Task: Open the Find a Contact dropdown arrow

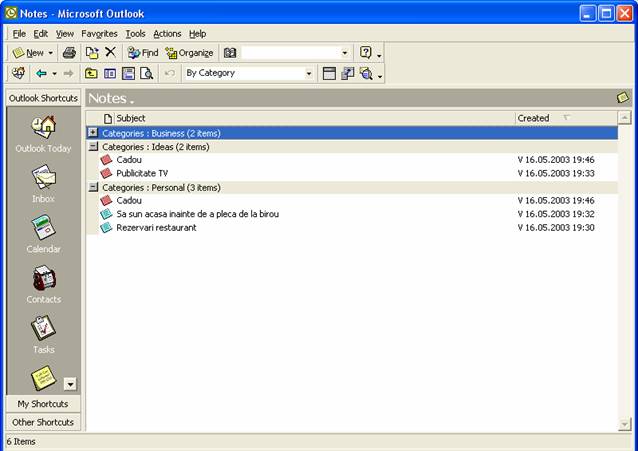Action: tap(345, 53)
